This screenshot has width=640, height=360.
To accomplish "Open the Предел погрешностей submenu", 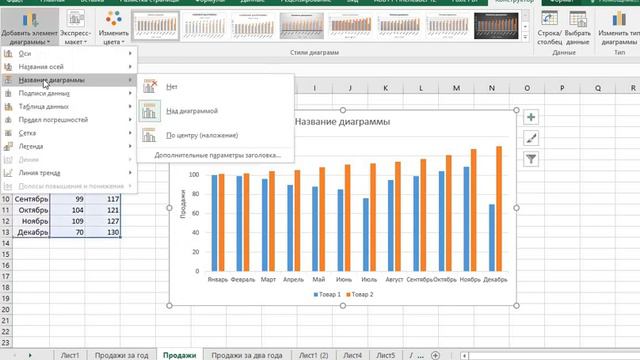I will pos(69,120).
